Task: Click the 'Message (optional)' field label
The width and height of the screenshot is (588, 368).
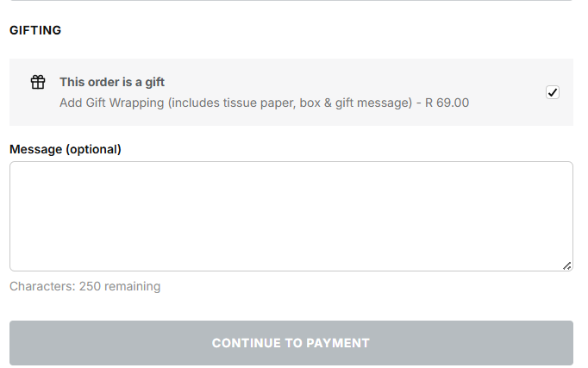Action: 66,149
